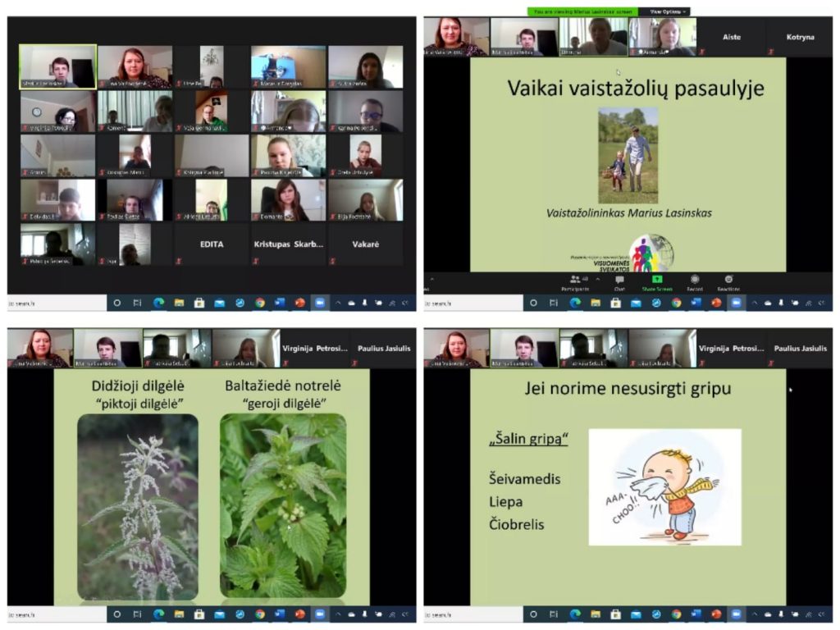Image resolution: width=840 pixels, height=630 pixels.
Task: Open the View Options dropdown
Action: pos(667,11)
